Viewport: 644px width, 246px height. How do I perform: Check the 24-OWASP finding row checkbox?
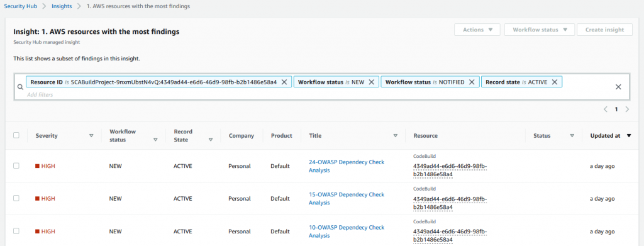click(x=16, y=165)
